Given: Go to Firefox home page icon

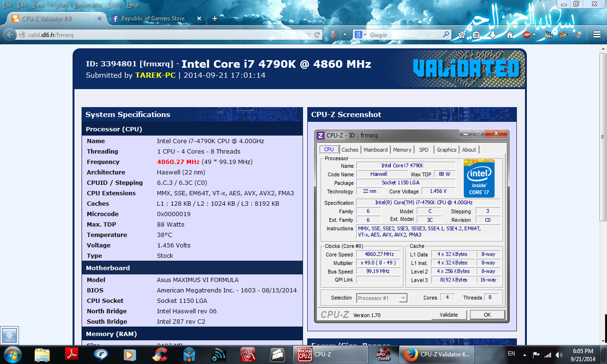Looking at the screenshot, I should (510, 35).
